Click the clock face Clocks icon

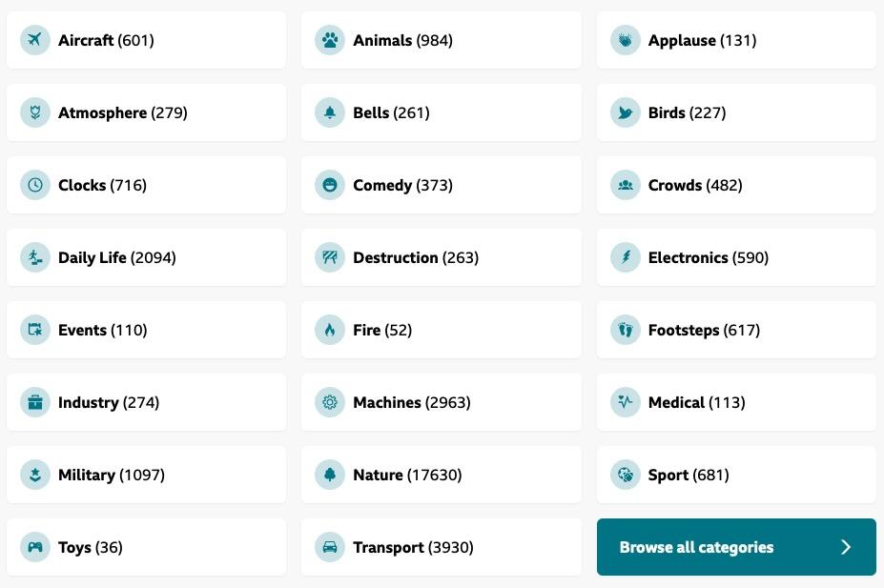tap(35, 185)
